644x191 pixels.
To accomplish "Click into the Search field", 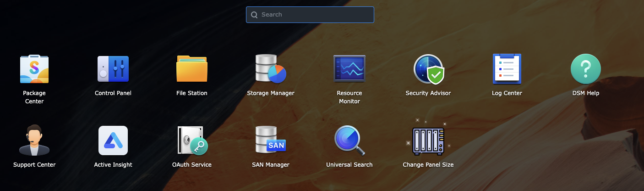I will [x=310, y=15].
